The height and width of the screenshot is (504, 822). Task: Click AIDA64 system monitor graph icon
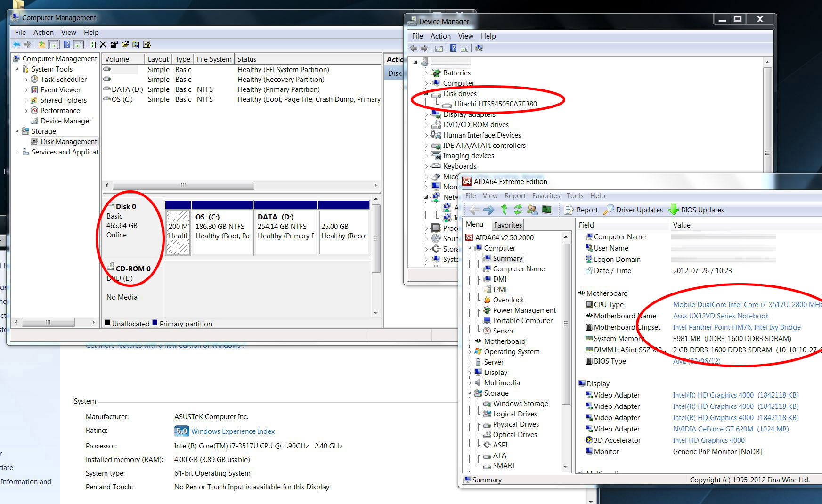tap(546, 210)
